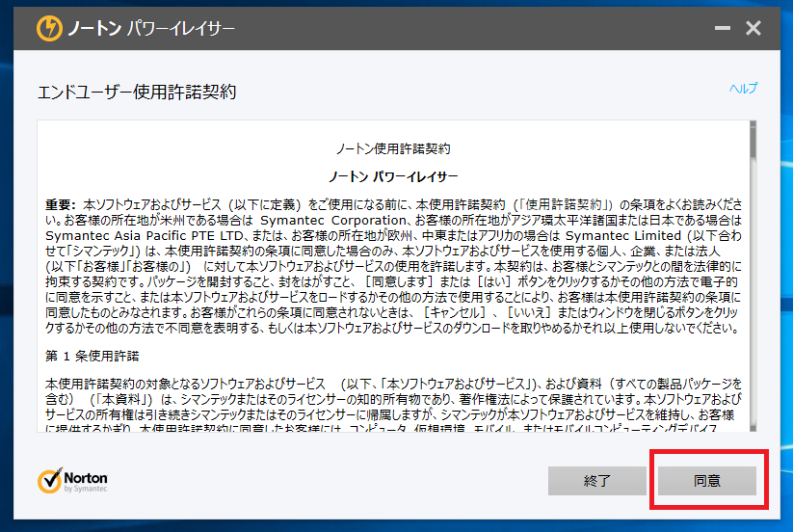Viewport: 793px width, 532px height.
Task: Minimize the Norton Power Eraser window
Action: click(723, 28)
